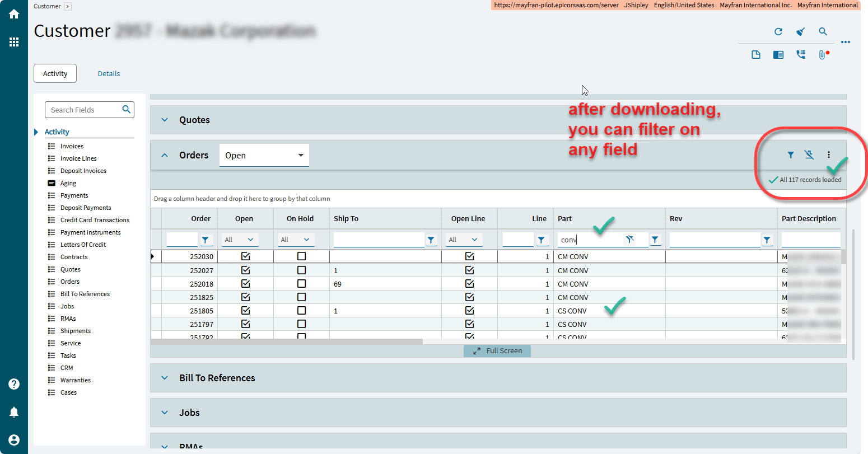Open the On Hold column All dropdown
868x454 pixels.
point(296,240)
